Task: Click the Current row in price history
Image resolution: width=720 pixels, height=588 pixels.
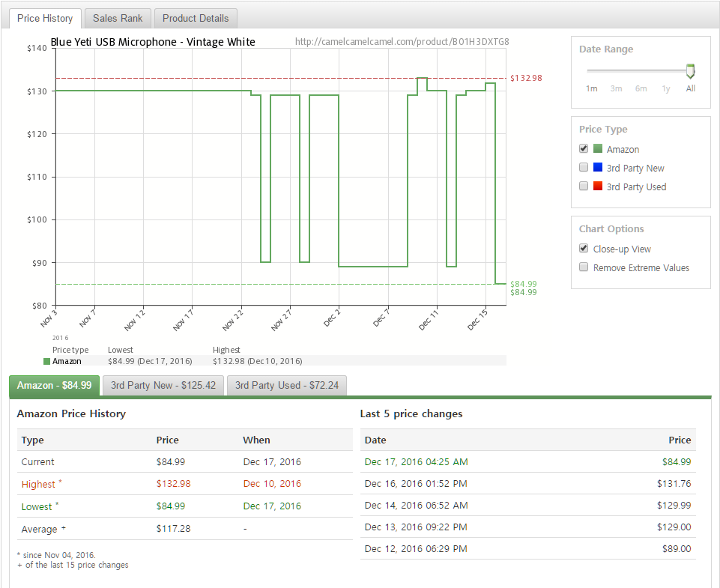Action: 184,461
